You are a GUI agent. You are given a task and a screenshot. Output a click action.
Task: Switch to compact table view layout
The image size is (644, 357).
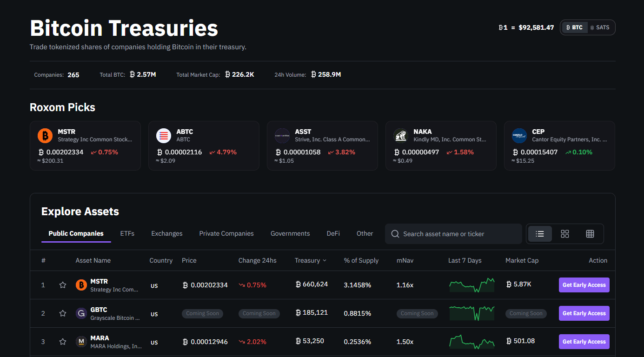pos(590,234)
